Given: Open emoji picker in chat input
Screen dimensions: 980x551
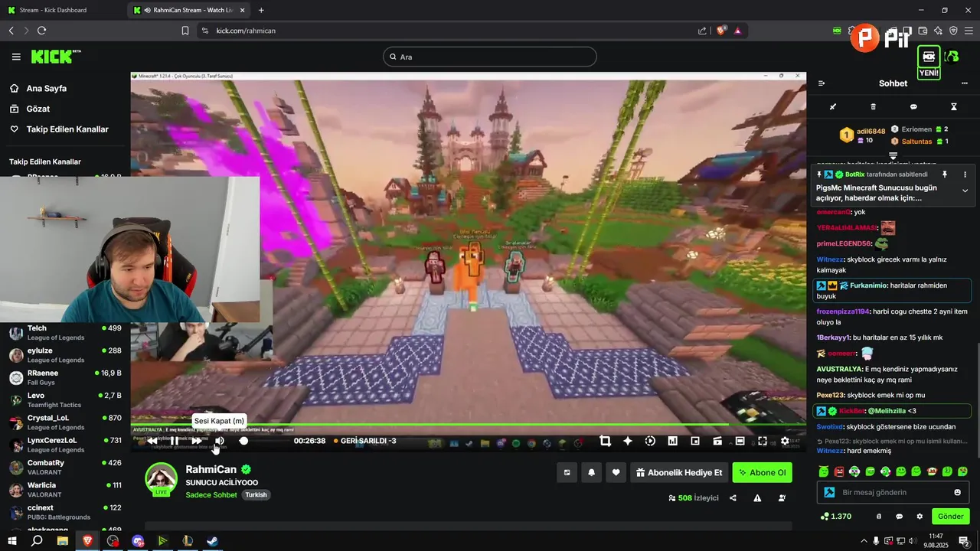Looking at the screenshot, I should 957,492.
